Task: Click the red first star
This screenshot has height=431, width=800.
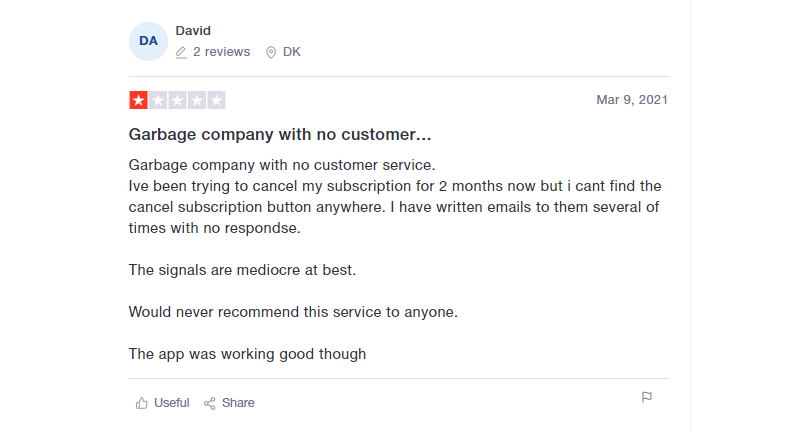Action: point(138,100)
